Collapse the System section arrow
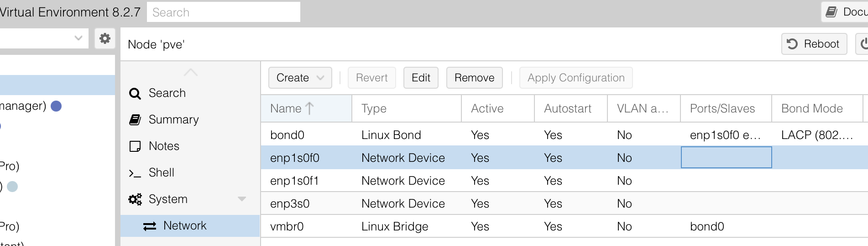The width and height of the screenshot is (868, 246). pyautogui.click(x=242, y=199)
